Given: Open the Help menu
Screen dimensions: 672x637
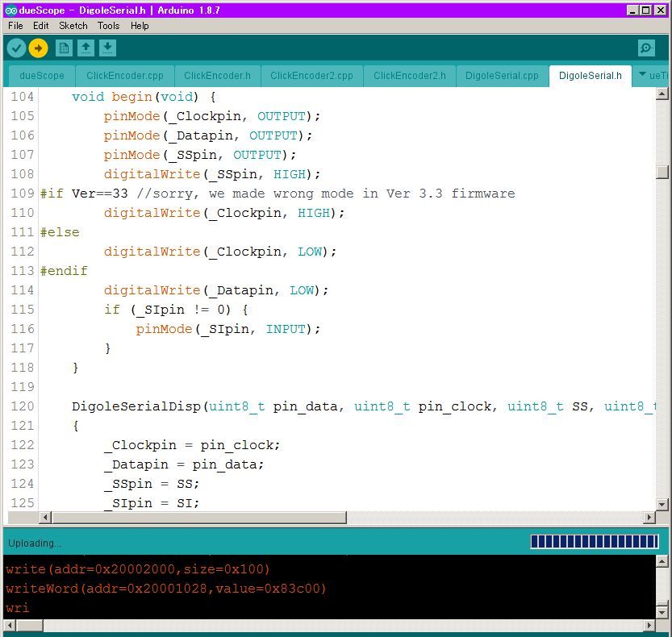Looking at the screenshot, I should [140, 26].
